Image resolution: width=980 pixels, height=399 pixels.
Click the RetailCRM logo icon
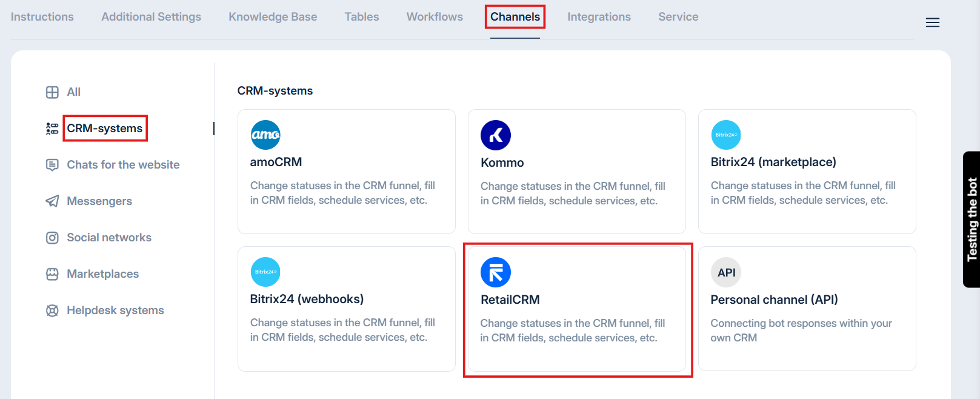tap(496, 272)
